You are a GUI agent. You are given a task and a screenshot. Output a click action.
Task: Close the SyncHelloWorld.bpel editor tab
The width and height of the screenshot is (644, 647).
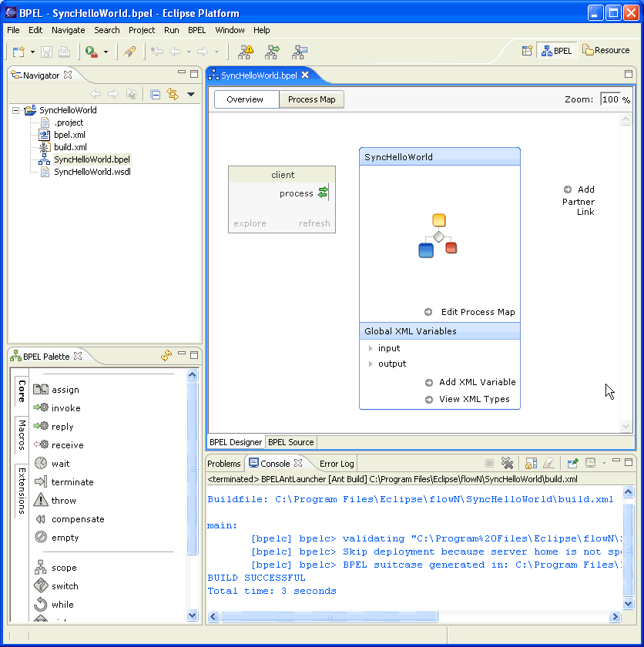pos(305,75)
